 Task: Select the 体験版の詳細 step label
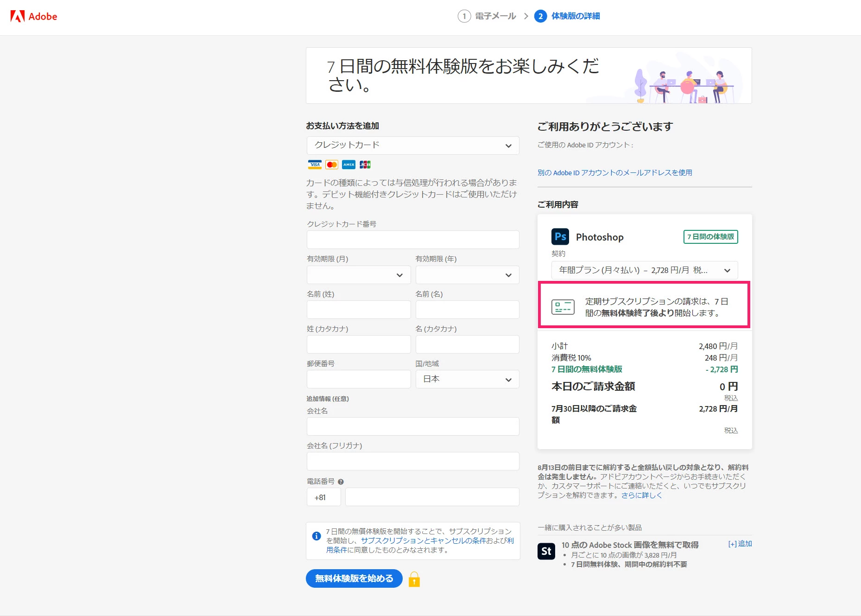(576, 16)
